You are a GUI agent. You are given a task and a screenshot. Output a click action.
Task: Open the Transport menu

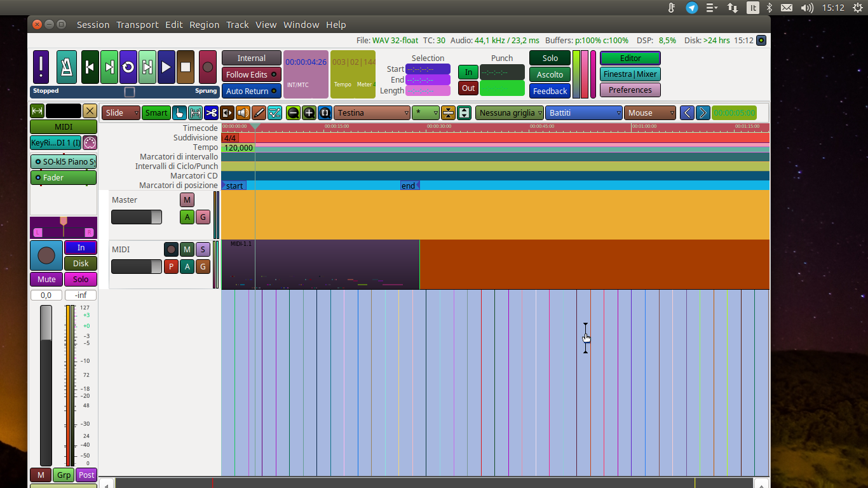tap(137, 25)
